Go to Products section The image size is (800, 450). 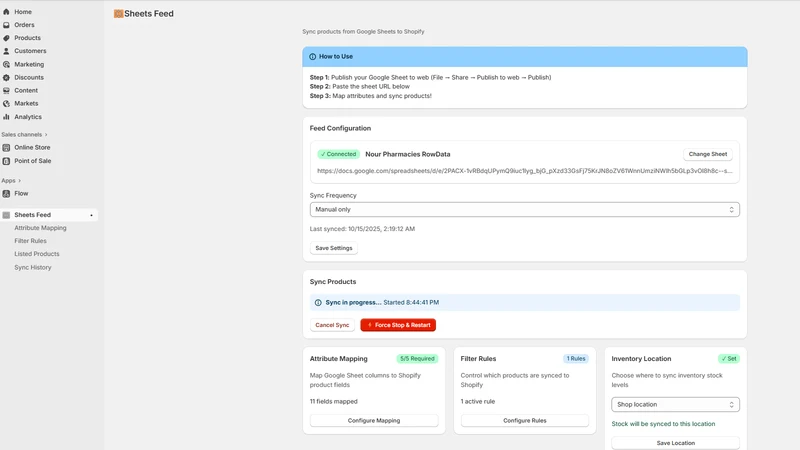coord(28,38)
